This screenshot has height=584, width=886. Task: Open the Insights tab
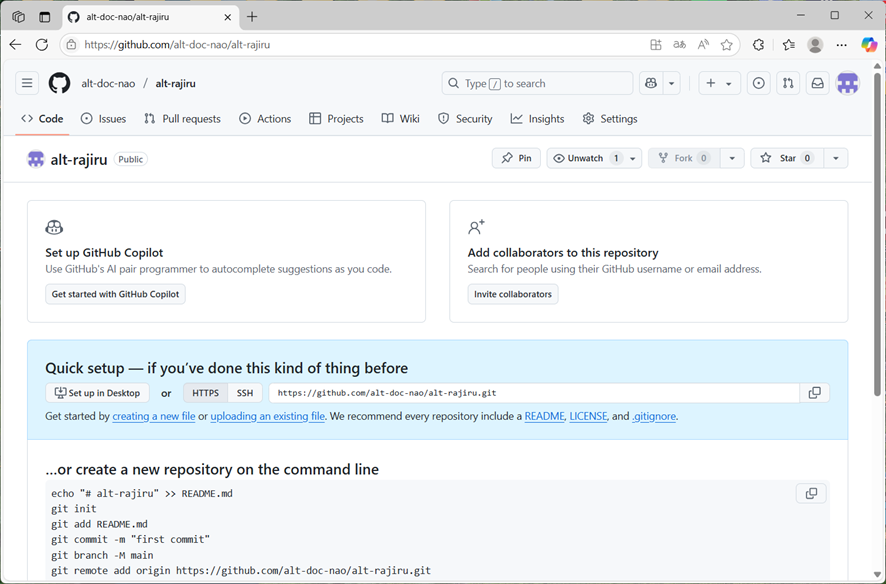point(537,119)
